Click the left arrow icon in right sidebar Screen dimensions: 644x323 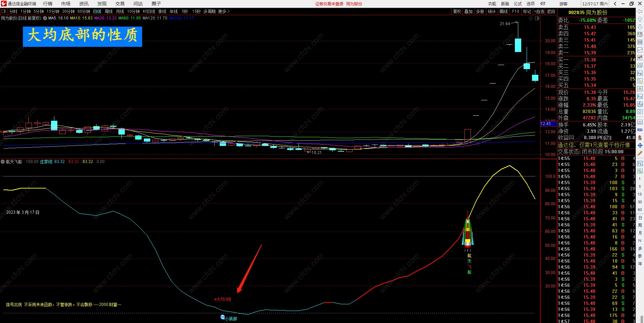pyautogui.click(x=640, y=11)
